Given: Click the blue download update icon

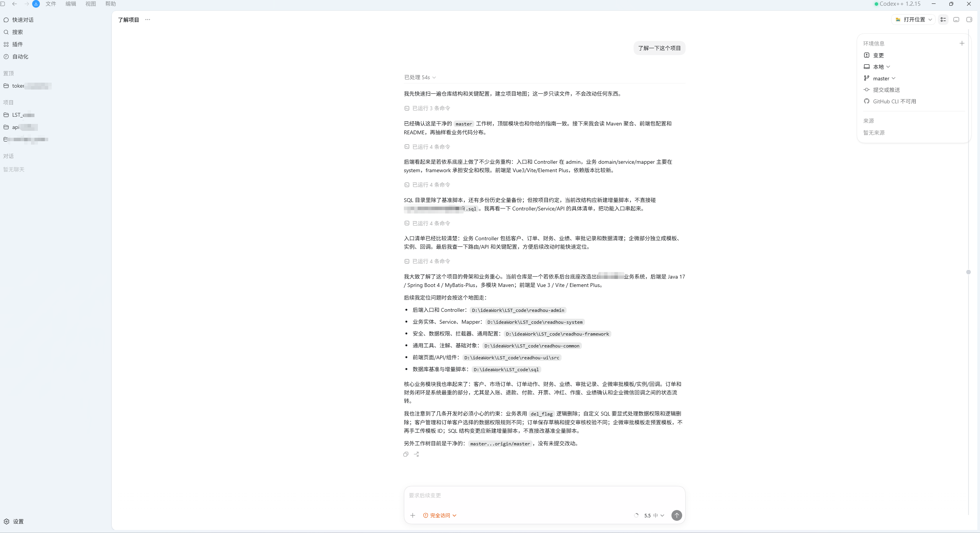Looking at the screenshot, I should [36, 4].
